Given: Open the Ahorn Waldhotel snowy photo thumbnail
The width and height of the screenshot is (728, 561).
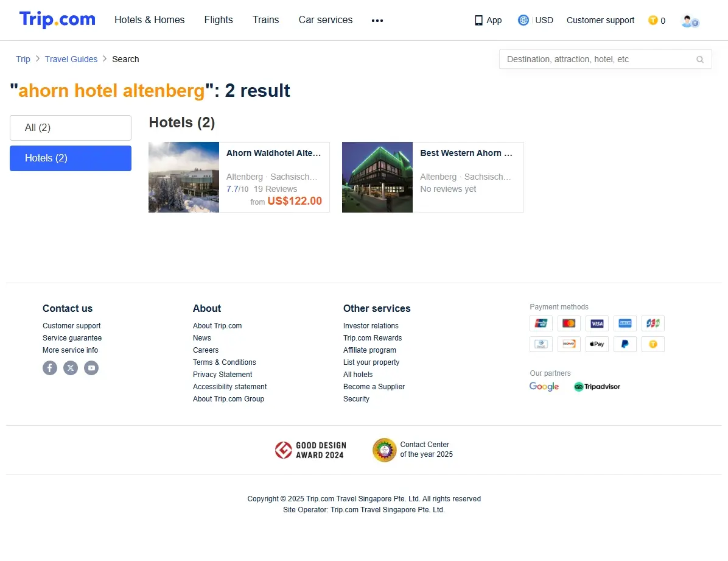Looking at the screenshot, I should pyautogui.click(x=184, y=177).
